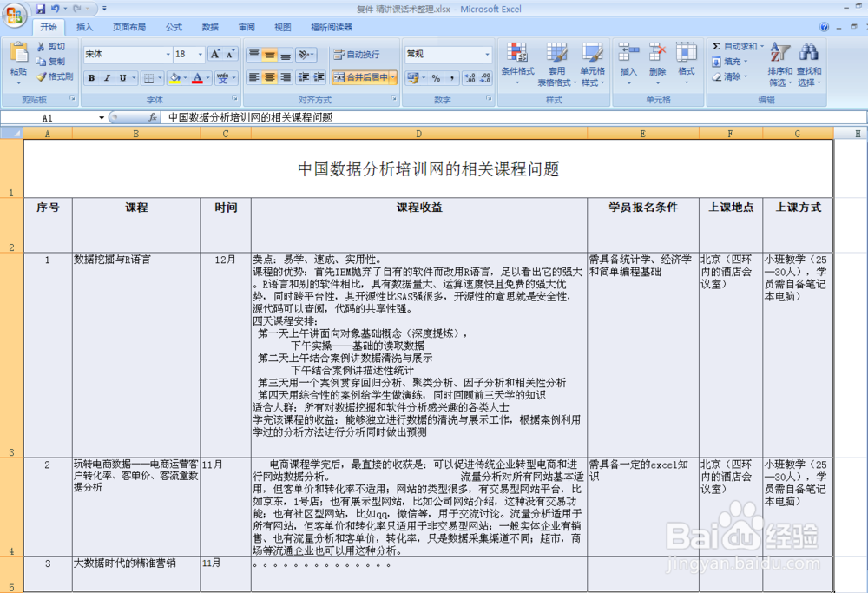Delete cells (删除)
Viewport: 868px width, 593px height.
(657, 63)
